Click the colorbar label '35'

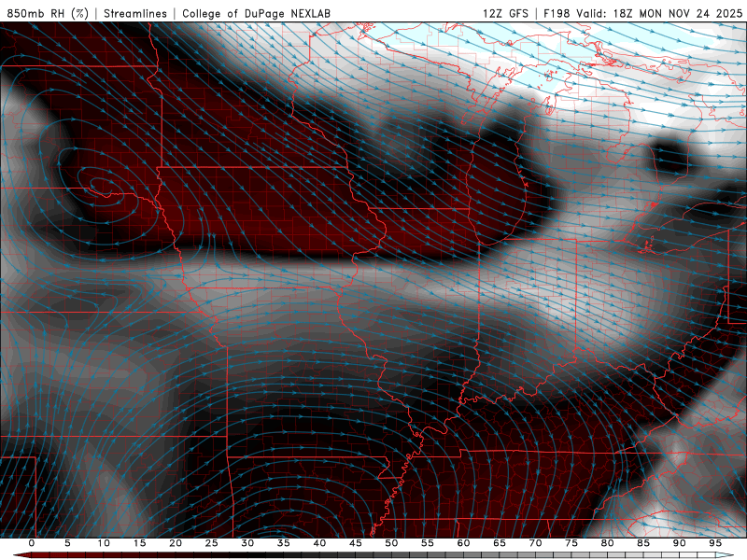284,543
